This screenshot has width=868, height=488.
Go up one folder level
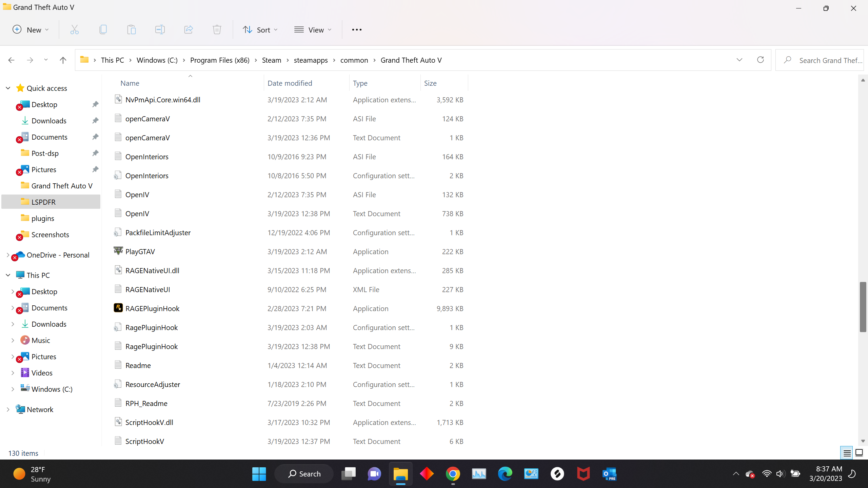(x=63, y=60)
